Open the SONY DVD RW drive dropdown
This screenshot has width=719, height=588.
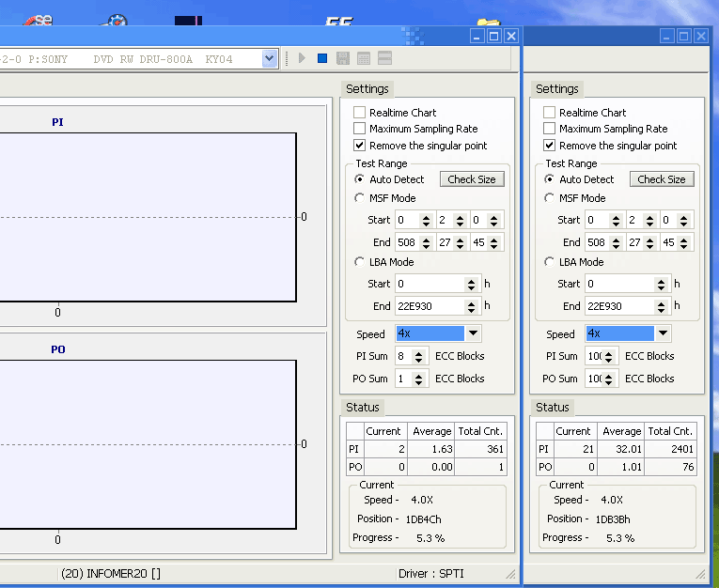[270, 58]
